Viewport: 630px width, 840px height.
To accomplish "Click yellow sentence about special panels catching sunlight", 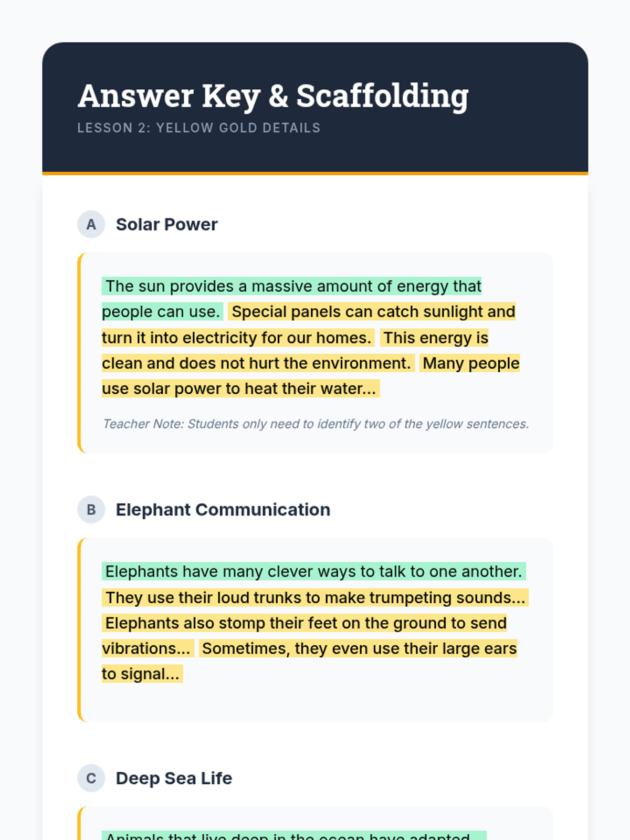I will [x=309, y=324].
